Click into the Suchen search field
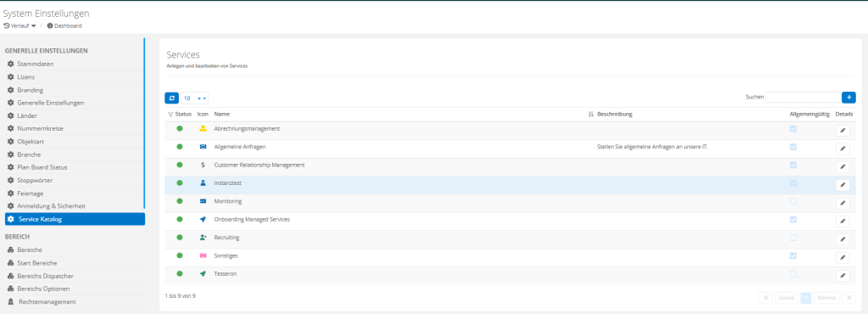Screen dimensions: 868x314 pyautogui.click(x=803, y=98)
